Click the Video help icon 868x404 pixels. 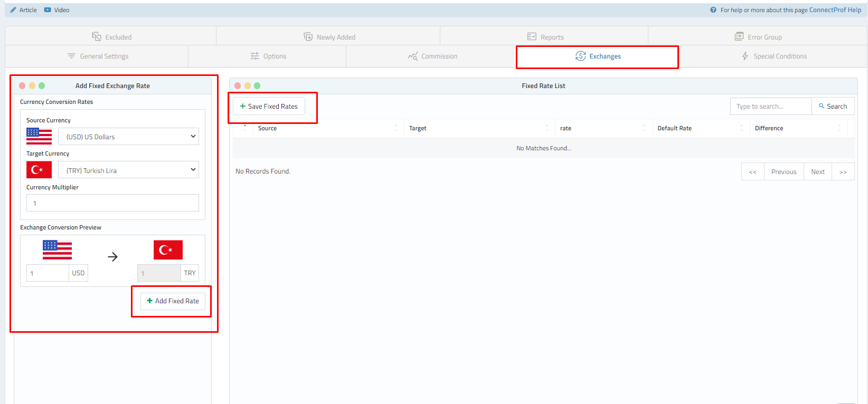point(48,10)
